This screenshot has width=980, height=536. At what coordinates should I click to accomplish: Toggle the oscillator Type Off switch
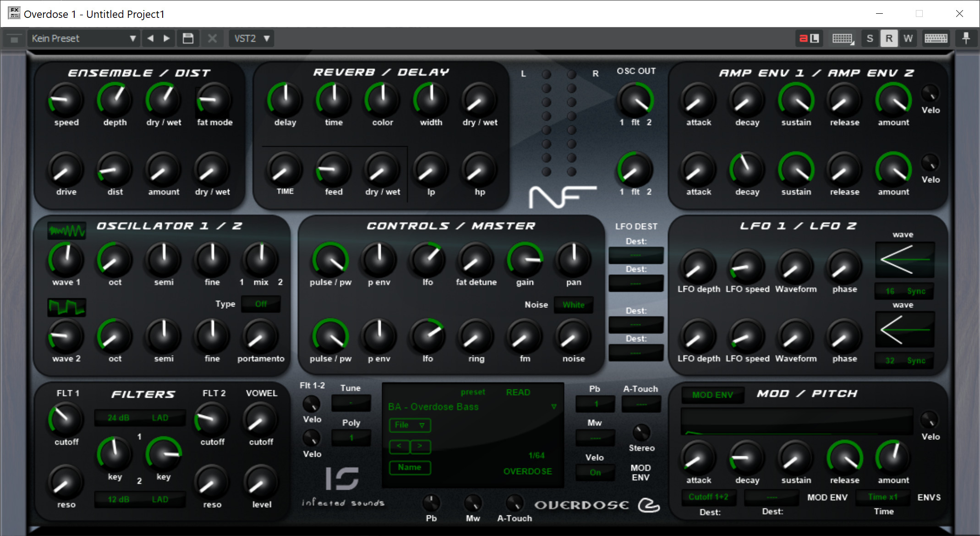click(261, 304)
